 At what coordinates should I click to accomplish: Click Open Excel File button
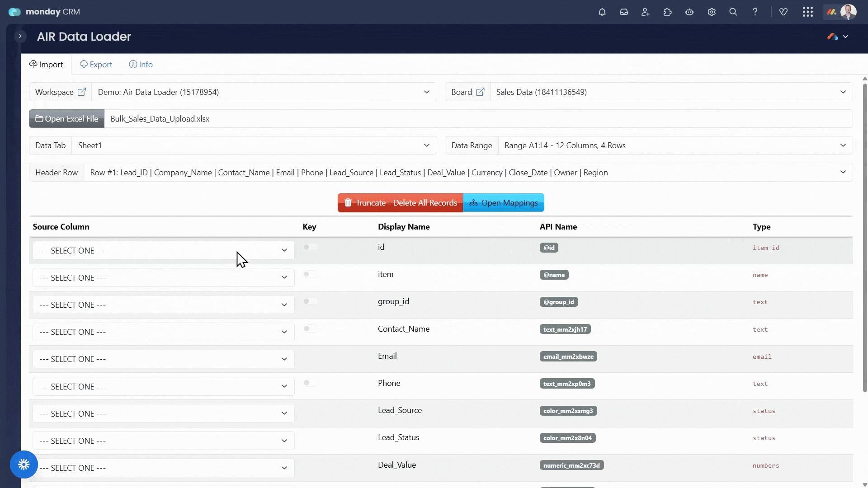pyautogui.click(x=67, y=118)
